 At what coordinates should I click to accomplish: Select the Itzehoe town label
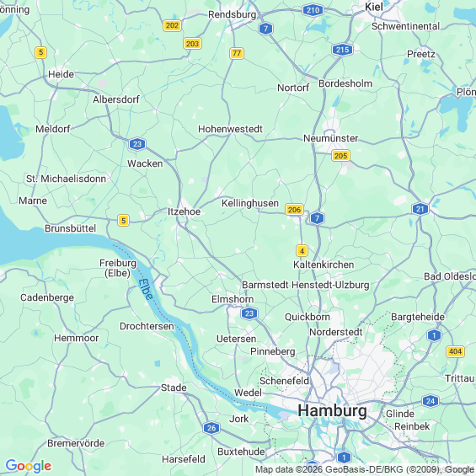click(184, 211)
